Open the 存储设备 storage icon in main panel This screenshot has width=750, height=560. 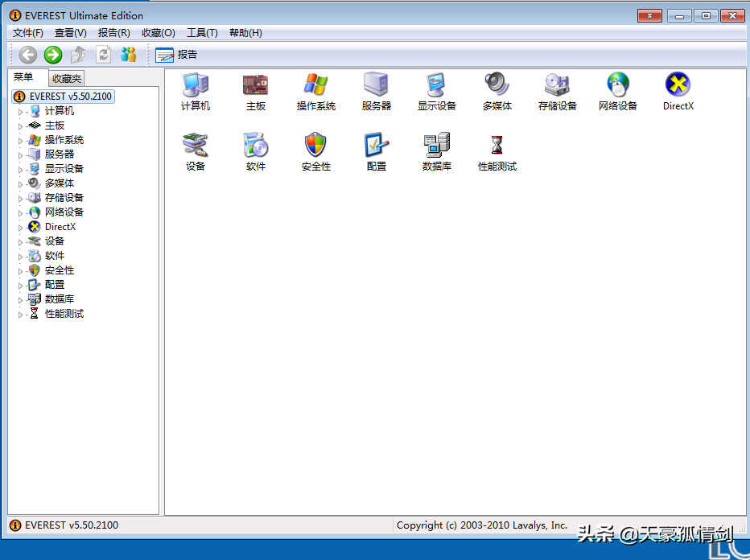[557, 85]
